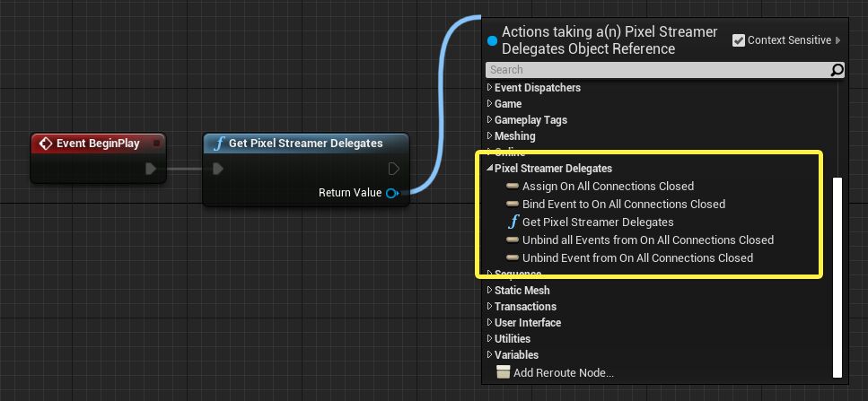868x401 pixels.
Task: Click the red delegate pin on Event BeginPlay
Action: [157, 144]
